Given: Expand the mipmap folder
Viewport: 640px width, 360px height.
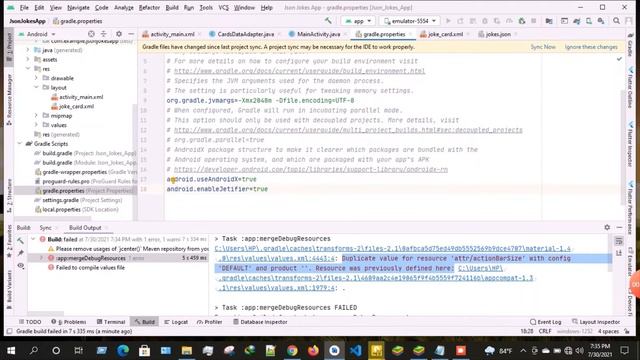Looking at the screenshot, I should (36, 116).
